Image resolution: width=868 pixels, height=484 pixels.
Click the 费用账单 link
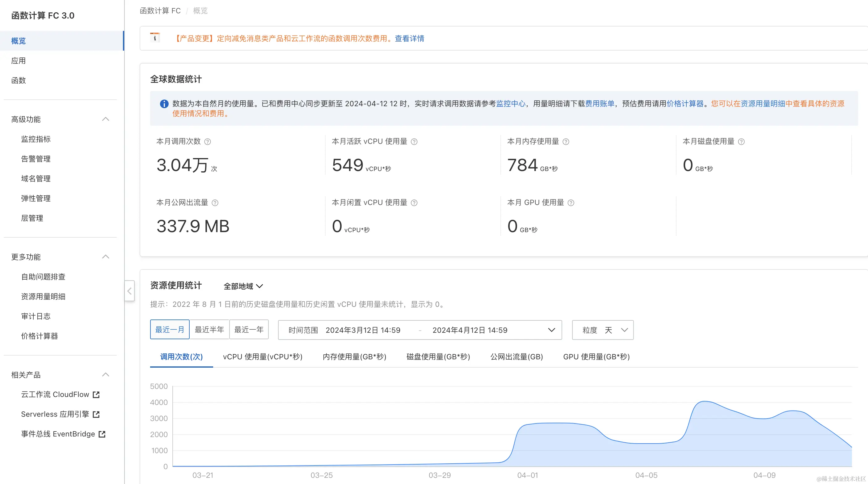(x=600, y=104)
